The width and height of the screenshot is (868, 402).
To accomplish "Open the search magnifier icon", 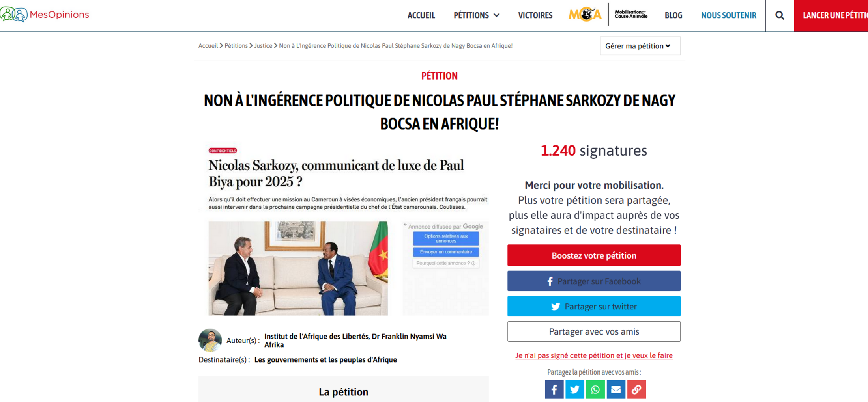I will (780, 15).
